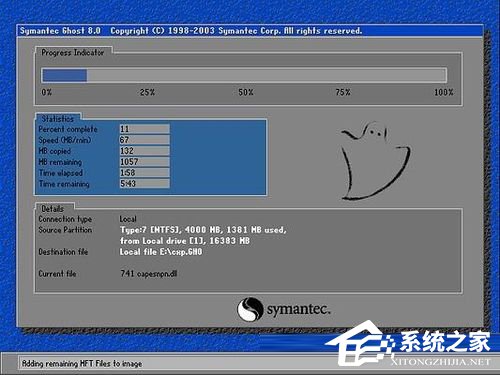Screen dimensions: 500x375
Task: Click the 50% progress marker label
Action: coord(246,92)
